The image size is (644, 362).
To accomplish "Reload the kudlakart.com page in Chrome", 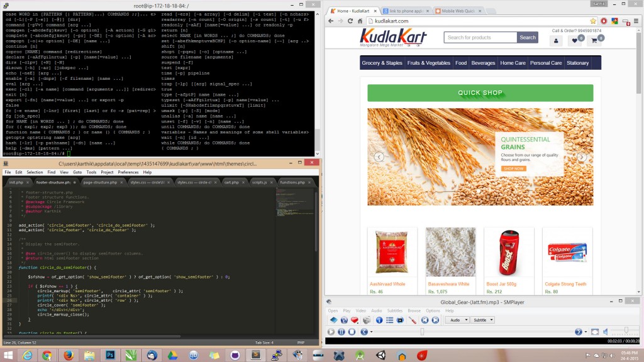I will 350,21.
